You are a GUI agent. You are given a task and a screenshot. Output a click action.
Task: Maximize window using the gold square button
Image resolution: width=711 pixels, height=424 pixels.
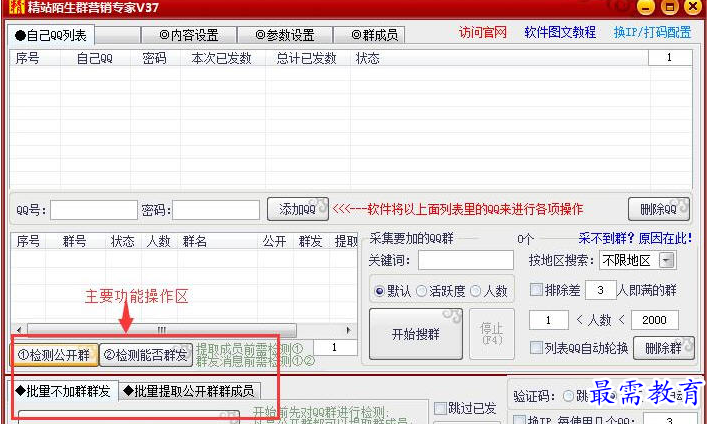coord(669,7)
